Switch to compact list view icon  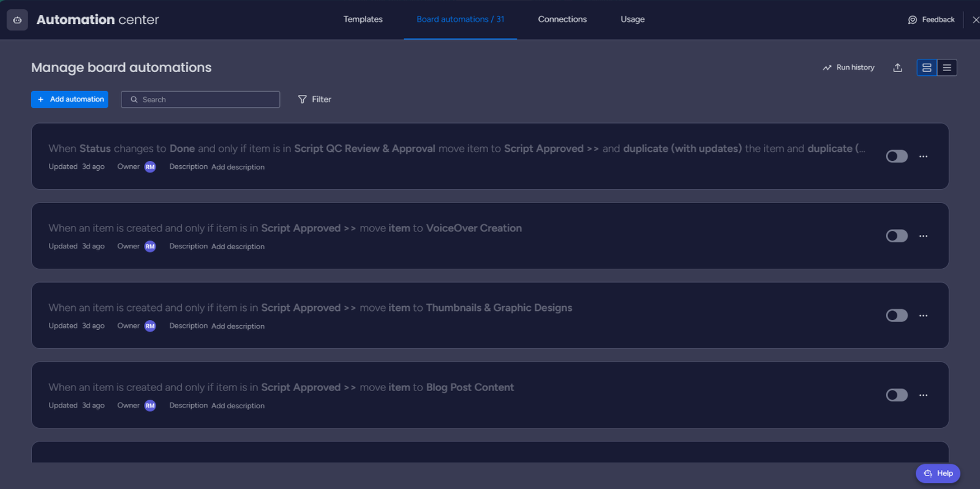point(946,67)
